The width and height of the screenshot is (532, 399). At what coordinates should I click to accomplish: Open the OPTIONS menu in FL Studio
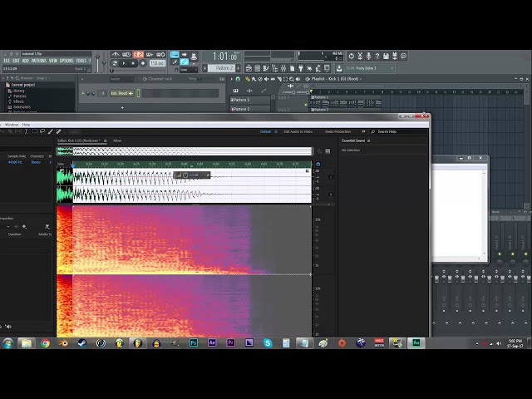click(x=66, y=61)
